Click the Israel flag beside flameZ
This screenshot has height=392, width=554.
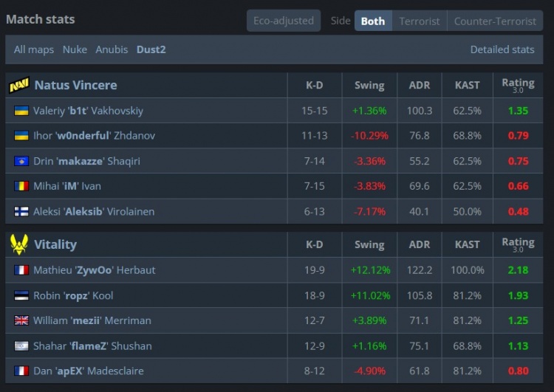pos(21,346)
